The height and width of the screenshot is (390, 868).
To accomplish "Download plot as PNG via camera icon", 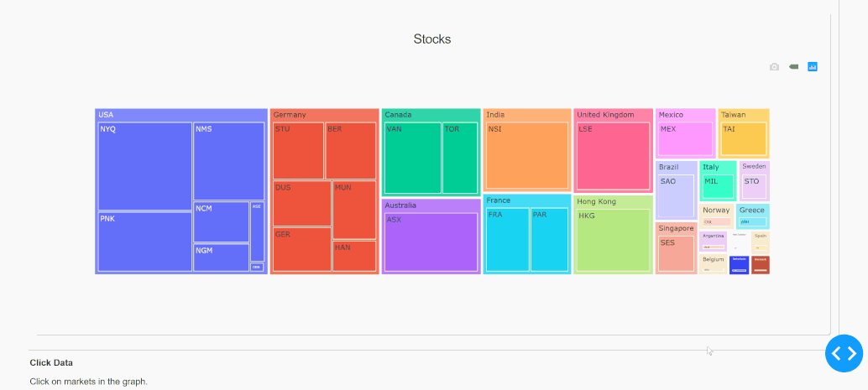I will click(774, 67).
